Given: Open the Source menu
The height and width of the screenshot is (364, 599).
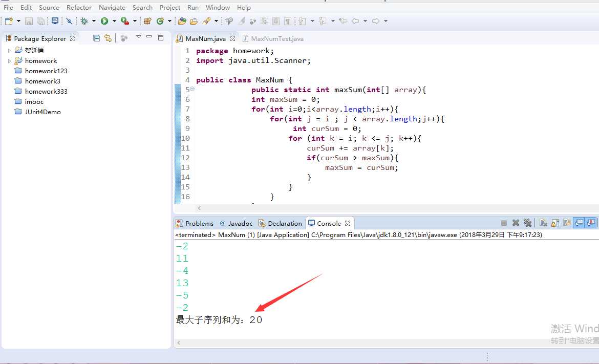Looking at the screenshot, I should (x=49, y=7).
